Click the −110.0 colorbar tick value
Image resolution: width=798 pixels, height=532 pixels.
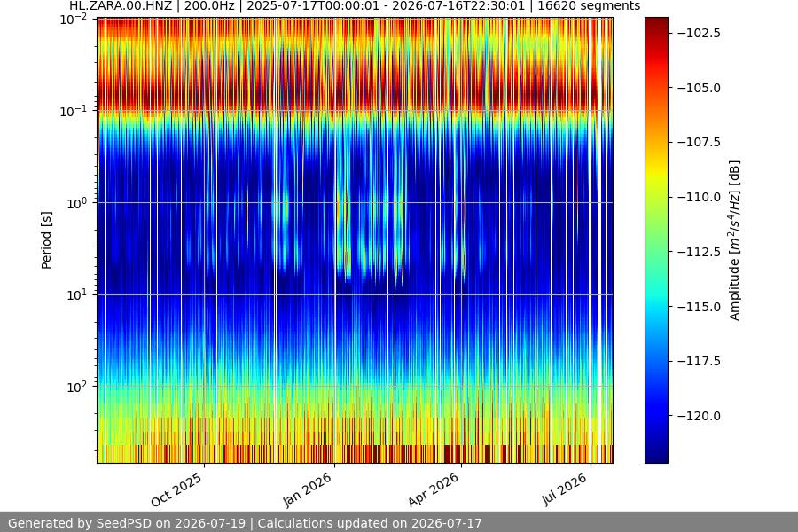699,197
